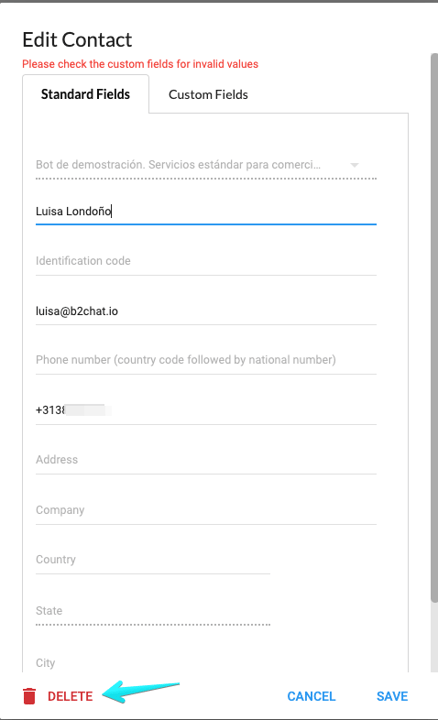The width and height of the screenshot is (438, 720).
Task: Open the Custom Fields tab
Action: (x=208, y=94)
